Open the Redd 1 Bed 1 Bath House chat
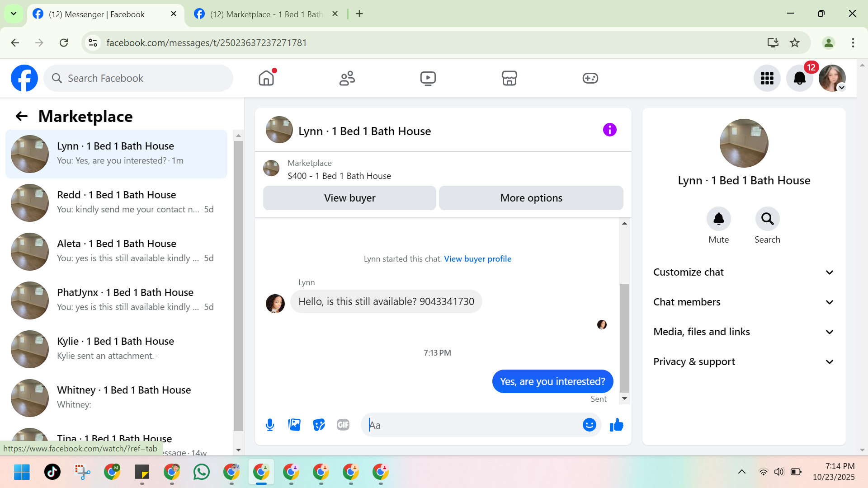Viewport: 868px width, 488px height. tap(117, 202)
